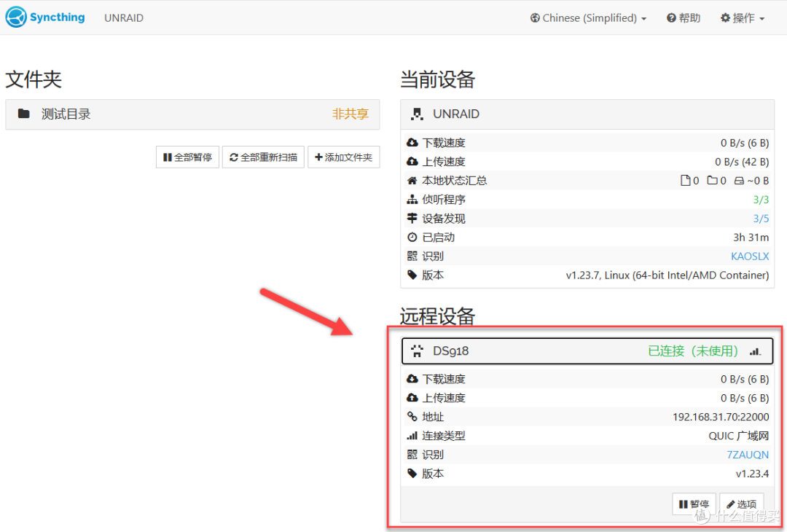
Task: Collapse the UNRAID current device panel
Action: 587,114
